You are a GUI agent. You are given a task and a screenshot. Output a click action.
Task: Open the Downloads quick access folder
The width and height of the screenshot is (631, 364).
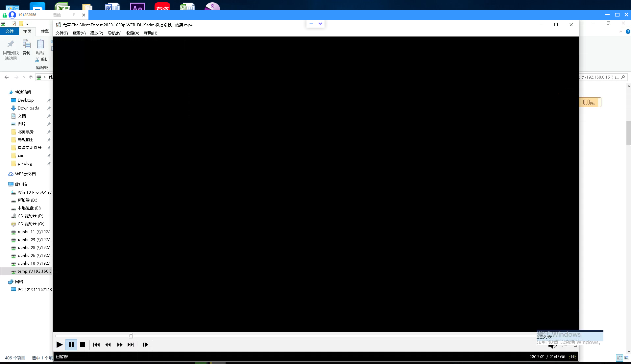tap(28, 108)
